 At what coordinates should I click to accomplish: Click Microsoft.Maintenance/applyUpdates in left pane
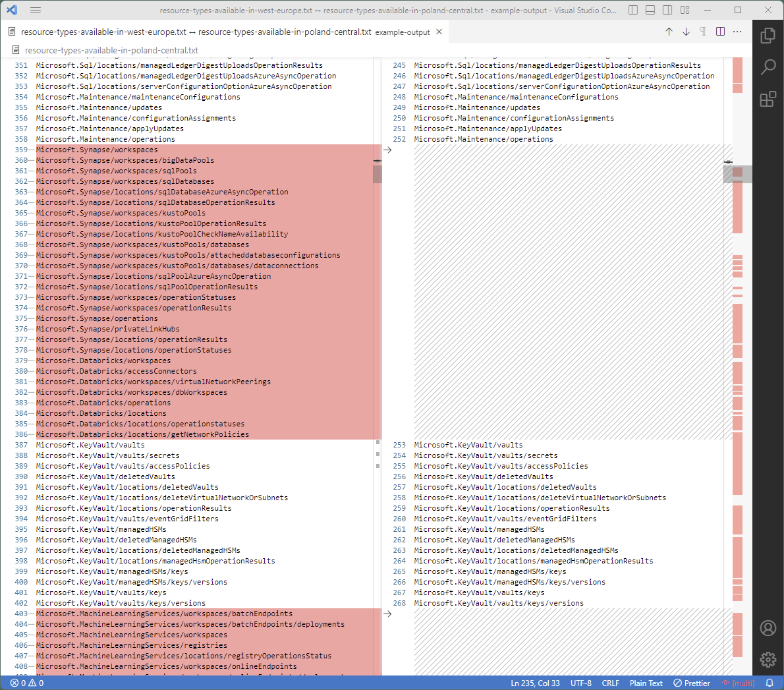[109, 129]
